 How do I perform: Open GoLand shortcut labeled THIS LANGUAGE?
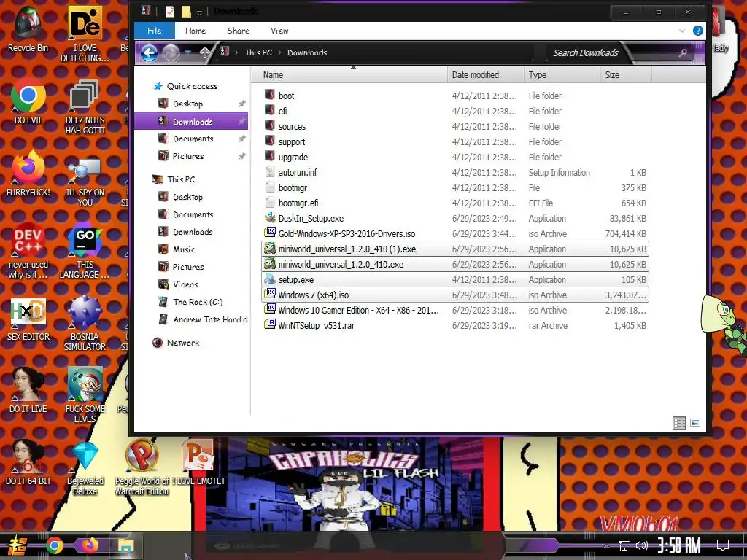(x=85, y=251)
